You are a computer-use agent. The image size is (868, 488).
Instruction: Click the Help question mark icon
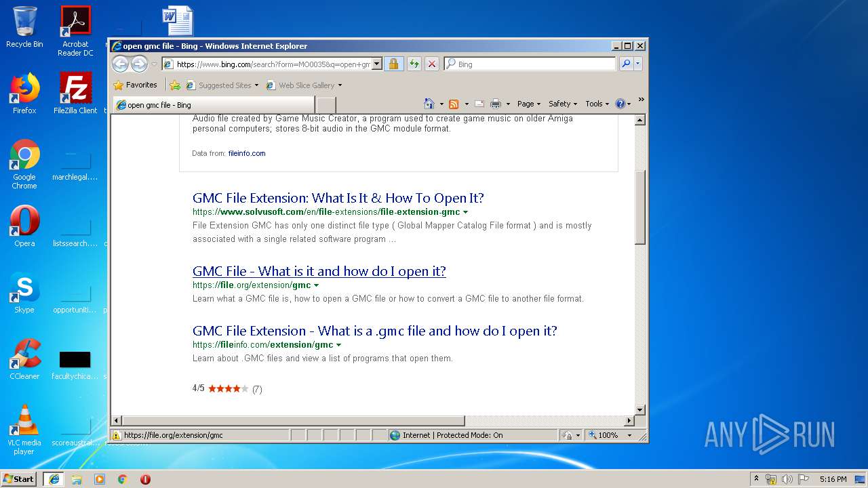[620, 104]
